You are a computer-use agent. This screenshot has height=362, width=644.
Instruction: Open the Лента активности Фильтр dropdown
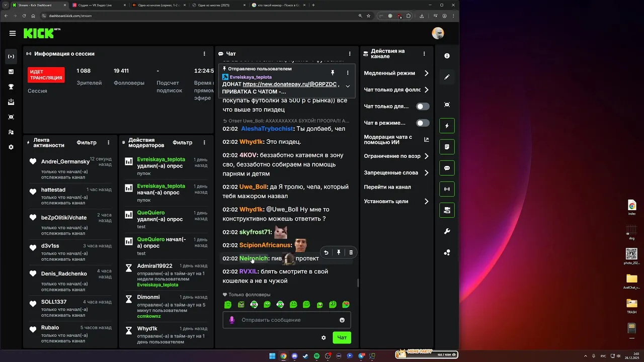pos(87,143)
